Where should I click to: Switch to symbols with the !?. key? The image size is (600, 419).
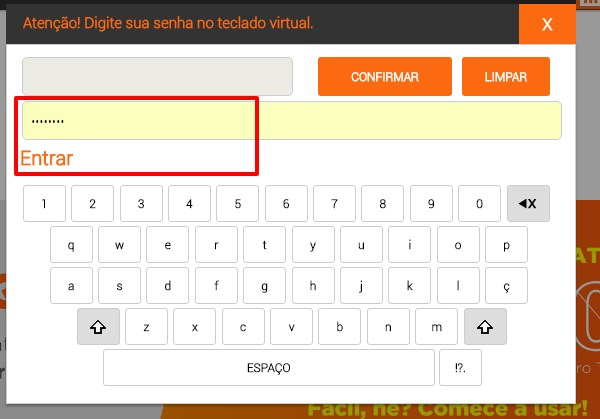pyautogui.click(x=460, y=368)
